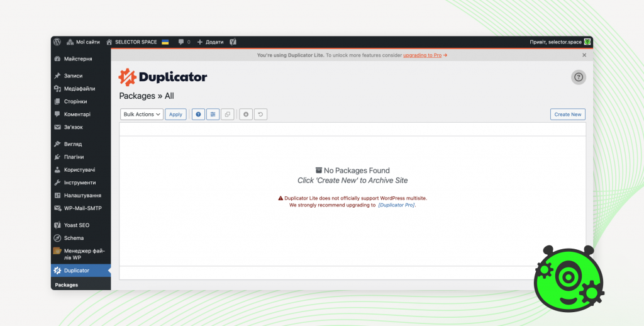This screenshot has width=644, height=326.
Task: Dismiss the Duplicator Lite upgrade notice
Action: pyautogui.click(x=584, y=55)
